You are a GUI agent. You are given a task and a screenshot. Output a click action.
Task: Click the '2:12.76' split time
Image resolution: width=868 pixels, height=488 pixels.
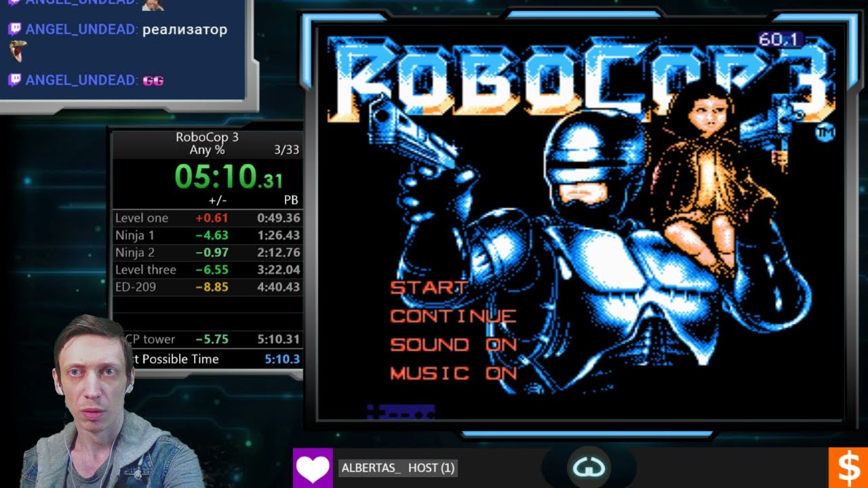(279, 253)
